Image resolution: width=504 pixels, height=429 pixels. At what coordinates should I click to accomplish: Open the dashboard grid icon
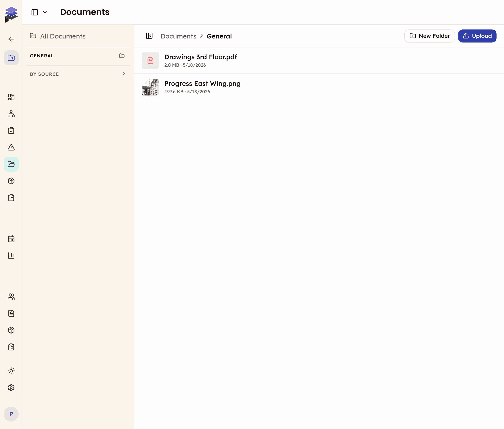click(x=11, y=97)
